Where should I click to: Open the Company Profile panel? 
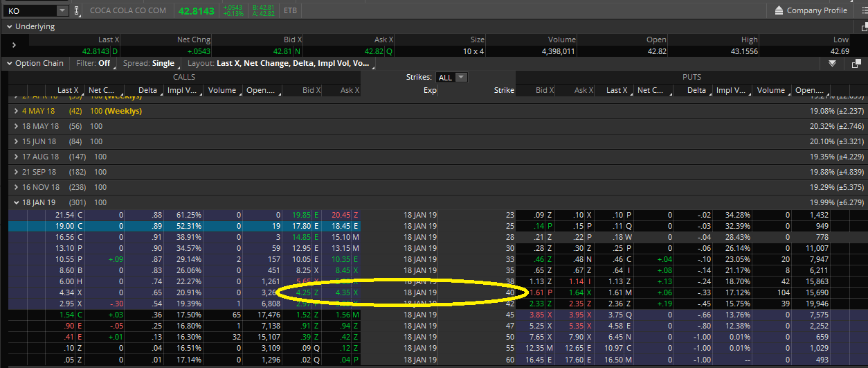click(x=811, y=10)
